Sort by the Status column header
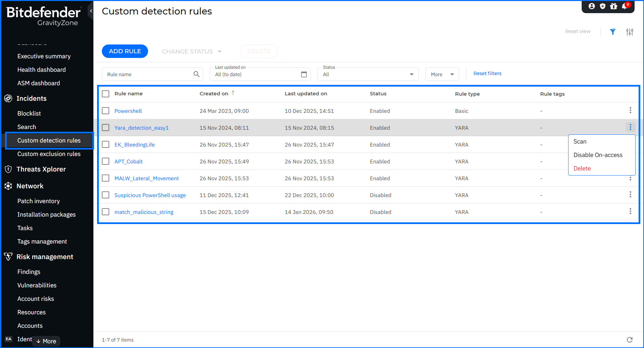The width and height of the screenshot is (644, 348). point(378,94)
